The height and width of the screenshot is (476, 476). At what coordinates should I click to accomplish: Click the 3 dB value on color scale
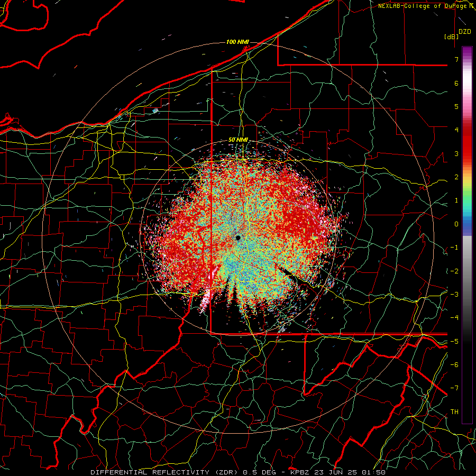coord(456,153)
